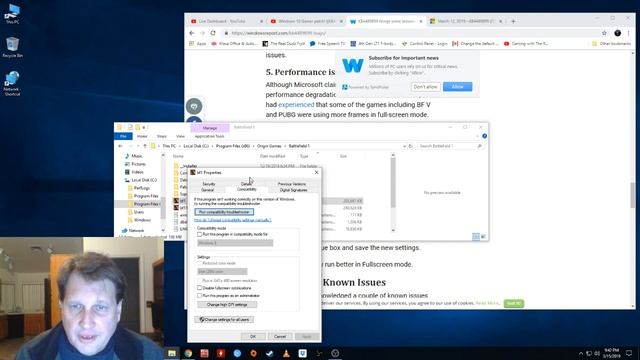Open the choose compatibility settings manually link
Image resolution: width=640 pixels, height=360 pixels.
(233, 220)
